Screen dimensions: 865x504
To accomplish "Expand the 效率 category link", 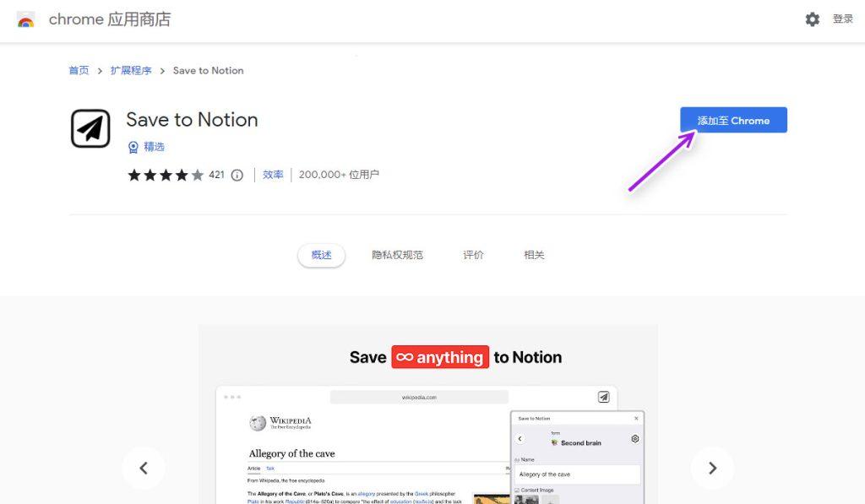I will coord(273,175).
